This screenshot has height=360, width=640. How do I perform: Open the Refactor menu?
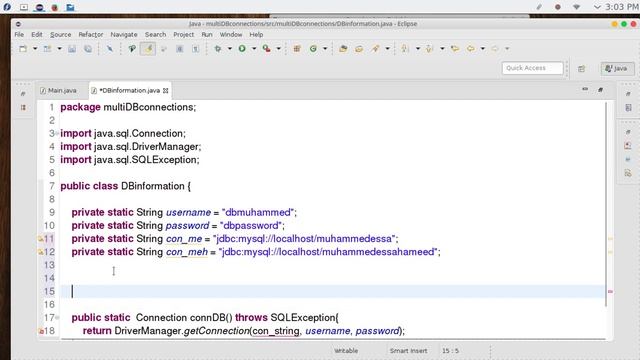91,35
